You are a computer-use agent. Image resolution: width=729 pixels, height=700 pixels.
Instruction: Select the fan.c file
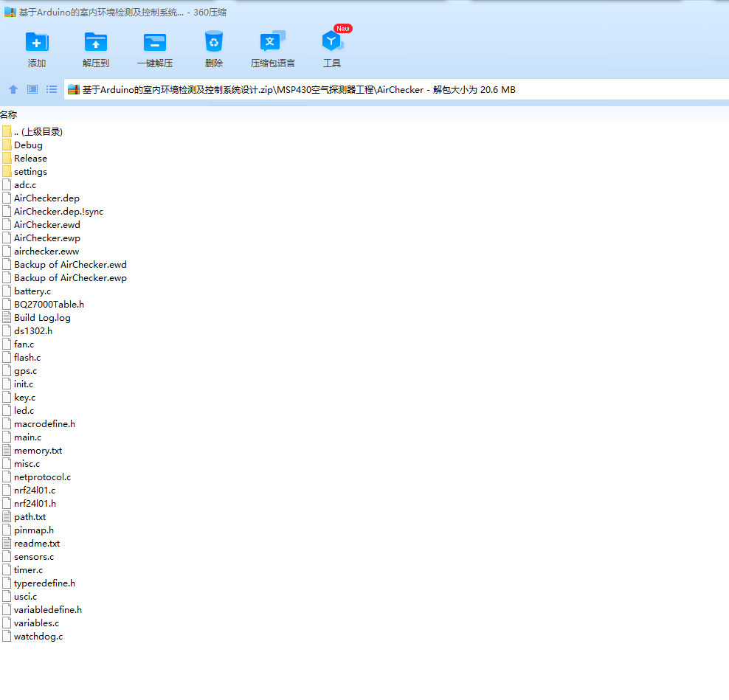click(18, 344)
